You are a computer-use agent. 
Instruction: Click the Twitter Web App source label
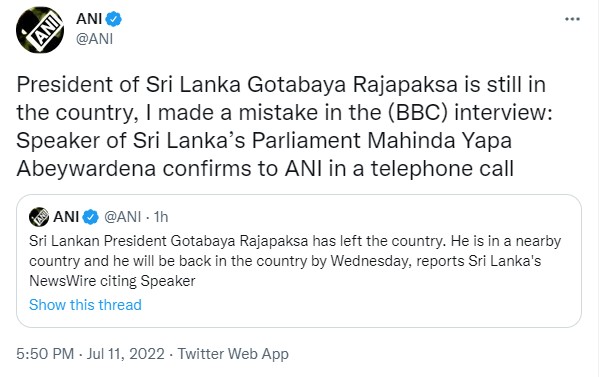(233, 354)
